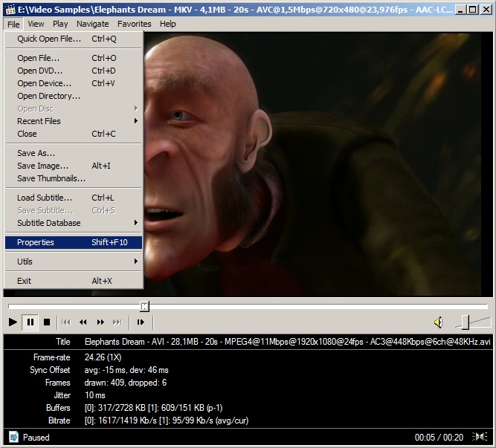Click the Jitter value 10 ms
Screen dimensions: 496x448
click(95, 395)
